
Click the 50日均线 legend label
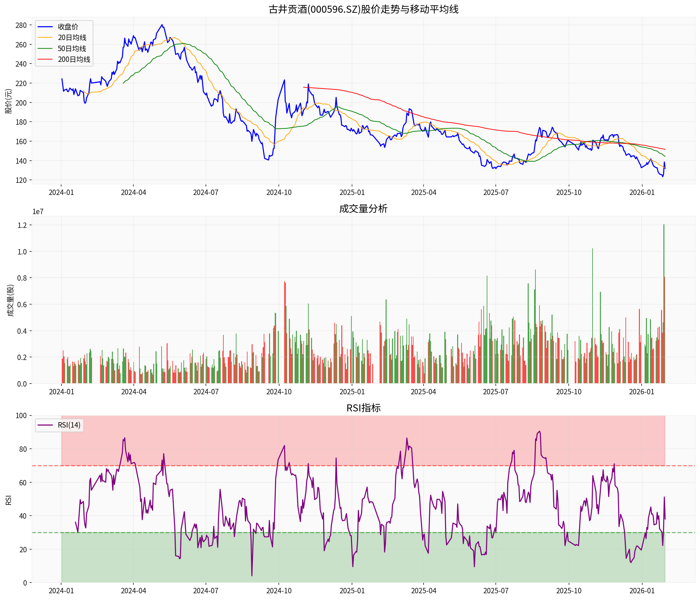click(x=72, y=49)
